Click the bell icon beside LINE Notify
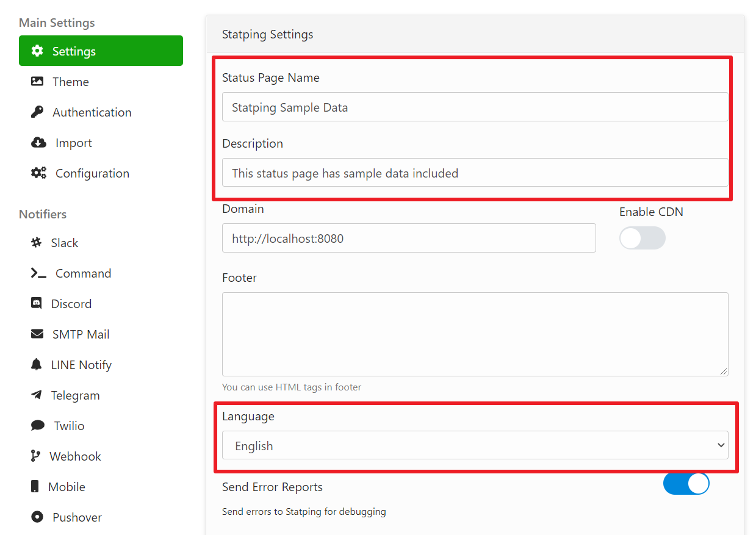756x535 pixels. pos(36,364)
